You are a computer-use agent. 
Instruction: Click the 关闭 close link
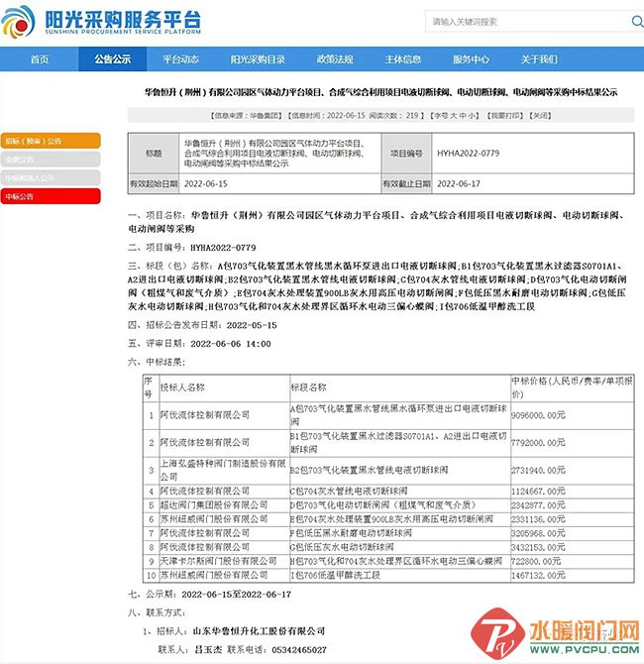point(540,115)
